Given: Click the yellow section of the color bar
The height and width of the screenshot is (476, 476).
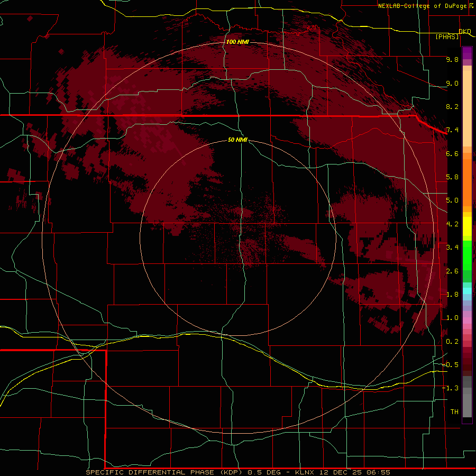Looking at the screenshot, I should coord(467,226).
